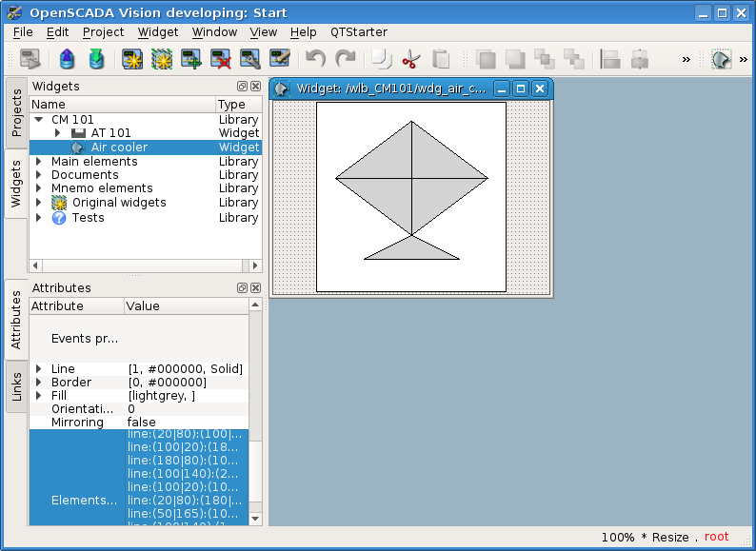Click the New project toolbar icon
Image resolution: width=756 pixels, height=551 pixels.
pyautogui.click(x=132, y=60)
